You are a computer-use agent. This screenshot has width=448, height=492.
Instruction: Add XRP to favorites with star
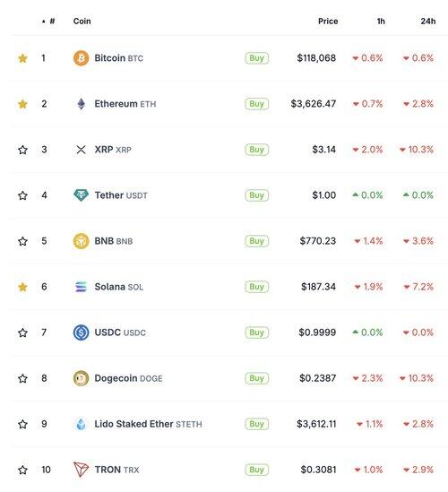pos(22,150)
